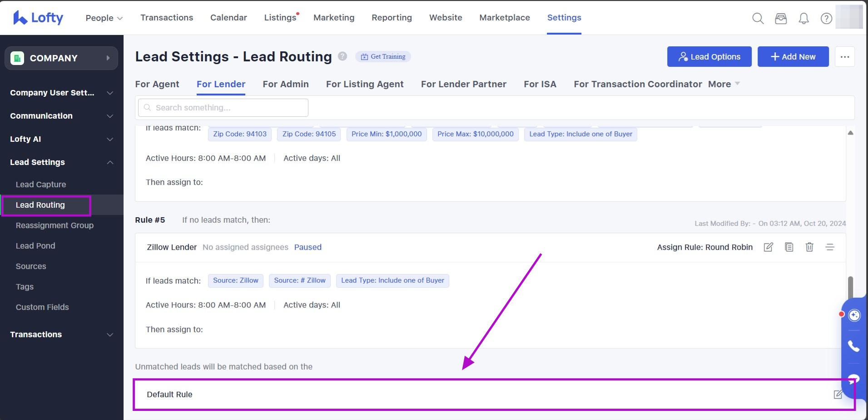Focus the Search something input field
Viewport: 868px width, 420px height.
click(223, 108)
